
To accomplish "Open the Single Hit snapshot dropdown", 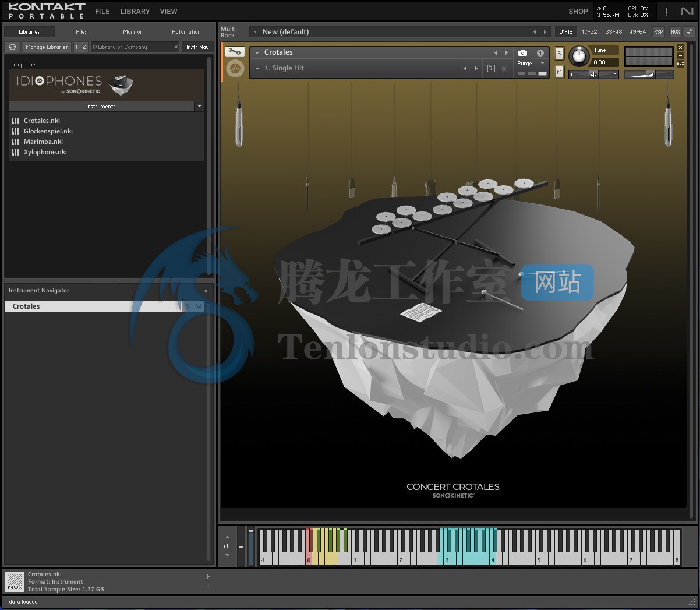I will pyautogui.click(x=257, y=68).
